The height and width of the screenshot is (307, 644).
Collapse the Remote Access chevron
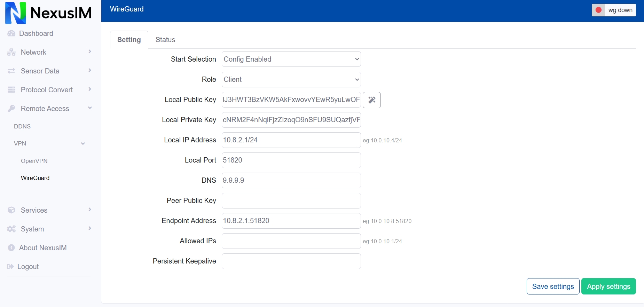90,108
